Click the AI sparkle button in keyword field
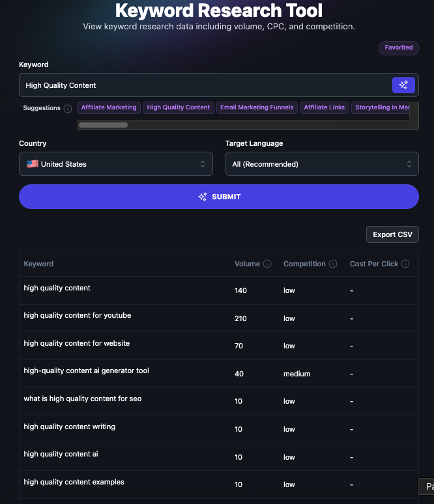The height and width of the screenshot is (504, 434). click(403, 85)
